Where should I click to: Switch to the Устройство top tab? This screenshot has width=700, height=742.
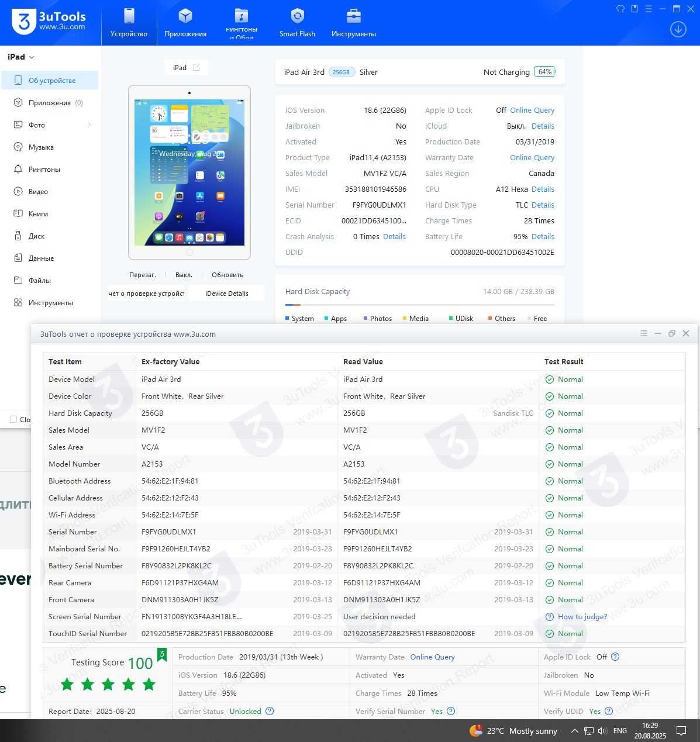129,23
